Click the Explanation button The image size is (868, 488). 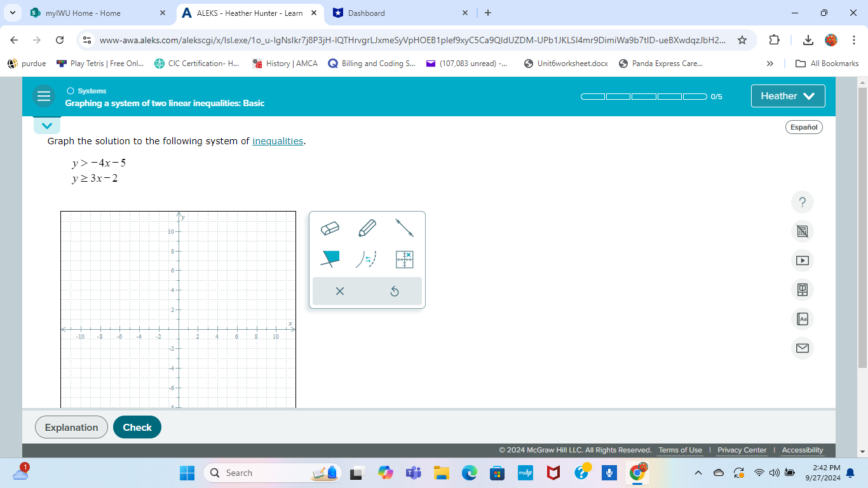(x=72, y=427)
